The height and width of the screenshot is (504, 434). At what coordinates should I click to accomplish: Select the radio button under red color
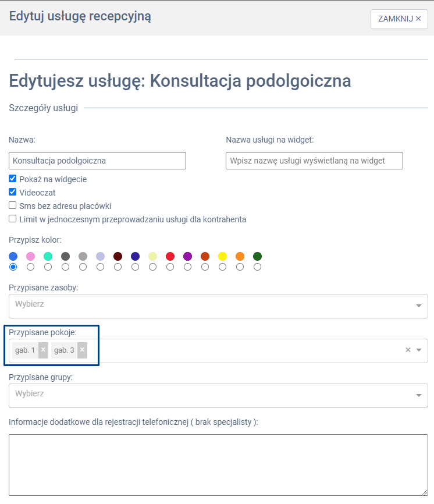click(170, 267)
